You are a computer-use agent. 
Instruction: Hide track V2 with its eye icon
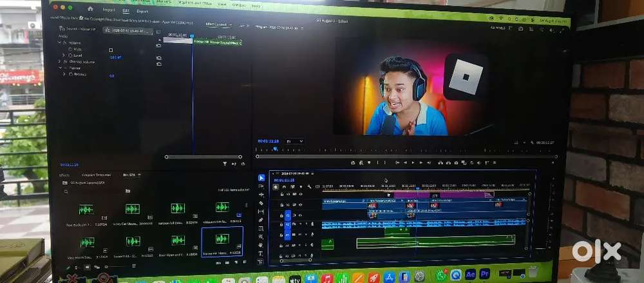[301, 204]
